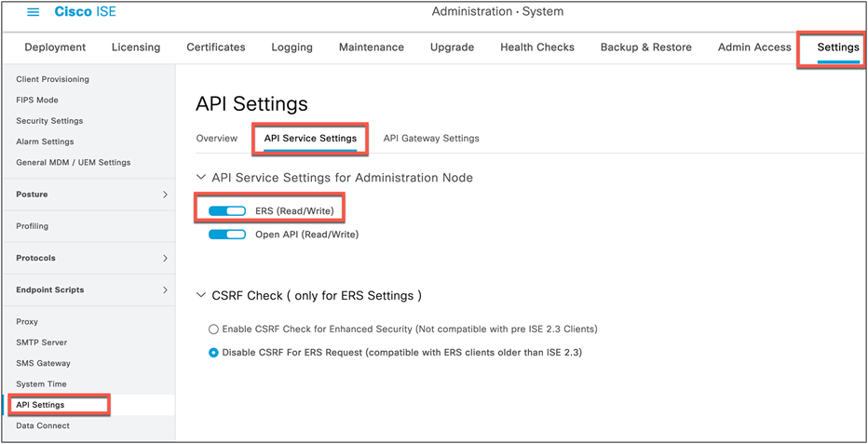Screen dimensions: 868x444
Task: Toggle the Open API (Read/Write) switch
Action: [227, 235]
